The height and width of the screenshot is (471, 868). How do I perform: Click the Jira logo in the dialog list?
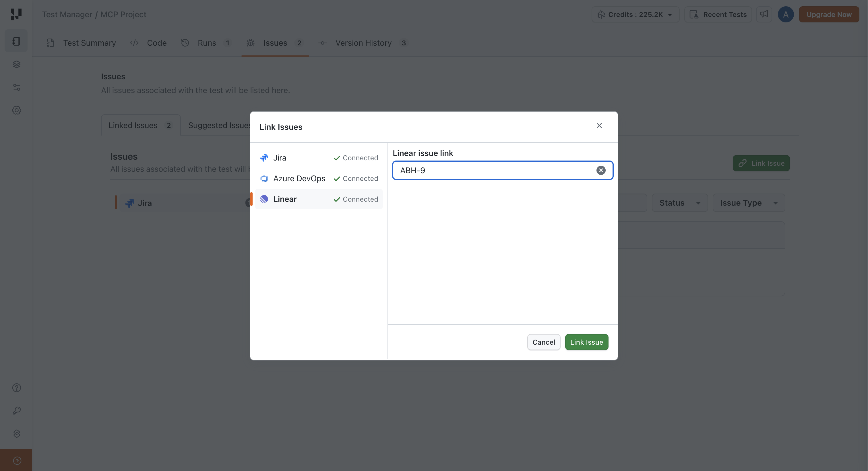[x=264, y=158]
